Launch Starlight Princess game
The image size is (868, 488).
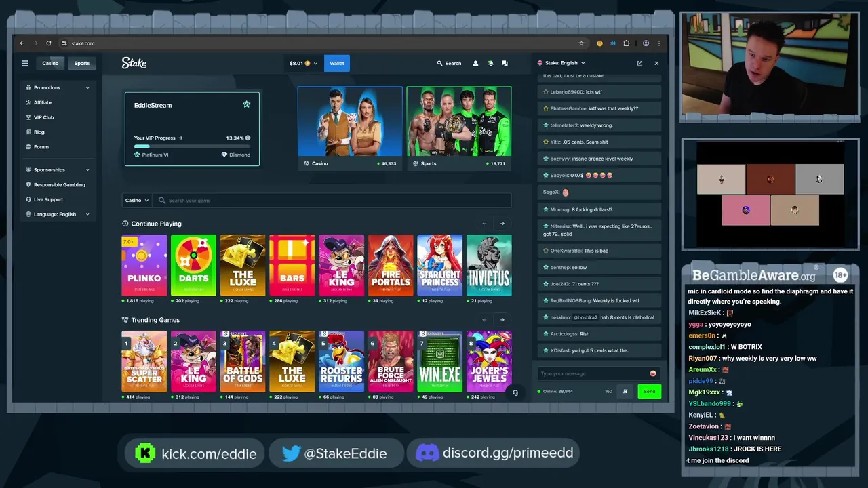click(439, 265)
